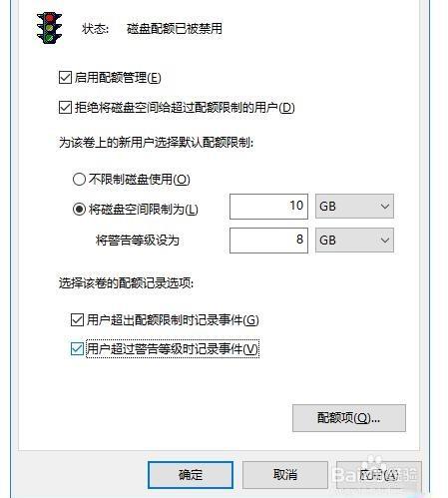Image resolution: width=448 pixels, height=498 pixels.
Task: Click the dropdown arrow beside the 8 field
Action: [385, 241]
